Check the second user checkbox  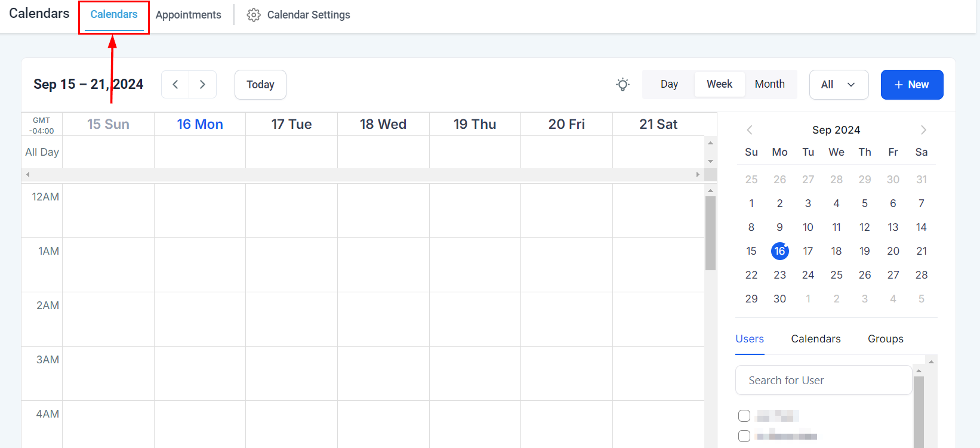744,436
